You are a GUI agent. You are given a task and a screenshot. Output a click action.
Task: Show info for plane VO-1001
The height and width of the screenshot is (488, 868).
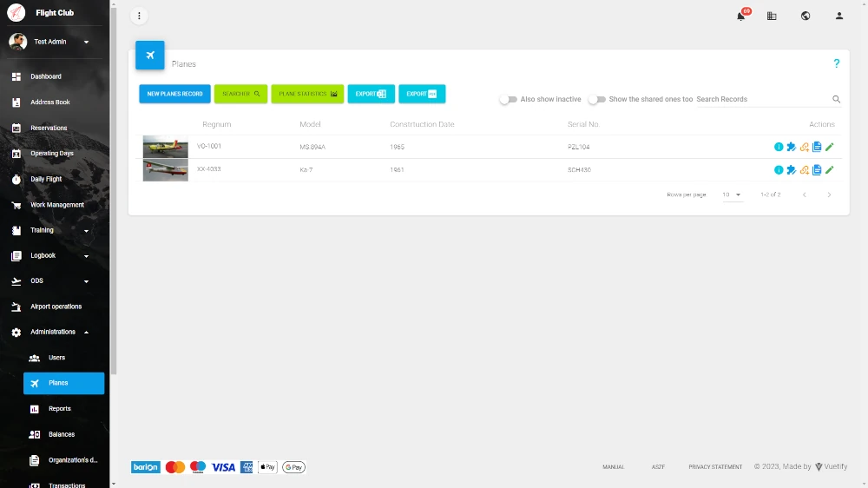(x=779, y=147)
